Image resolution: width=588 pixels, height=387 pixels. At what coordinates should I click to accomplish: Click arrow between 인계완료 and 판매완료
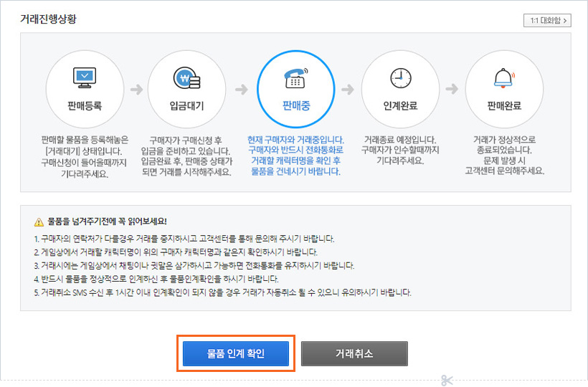tap(452, 90)
